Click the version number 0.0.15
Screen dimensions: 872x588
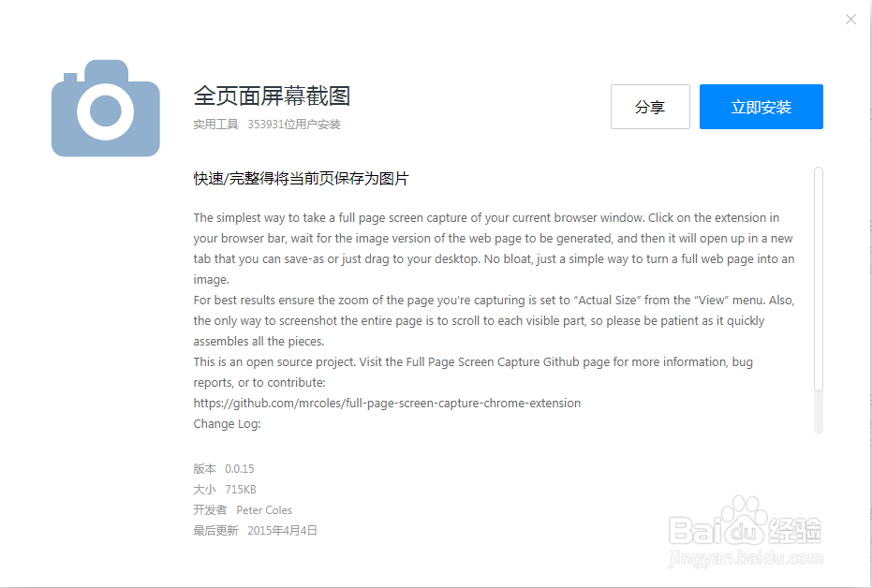click(240, 468)
